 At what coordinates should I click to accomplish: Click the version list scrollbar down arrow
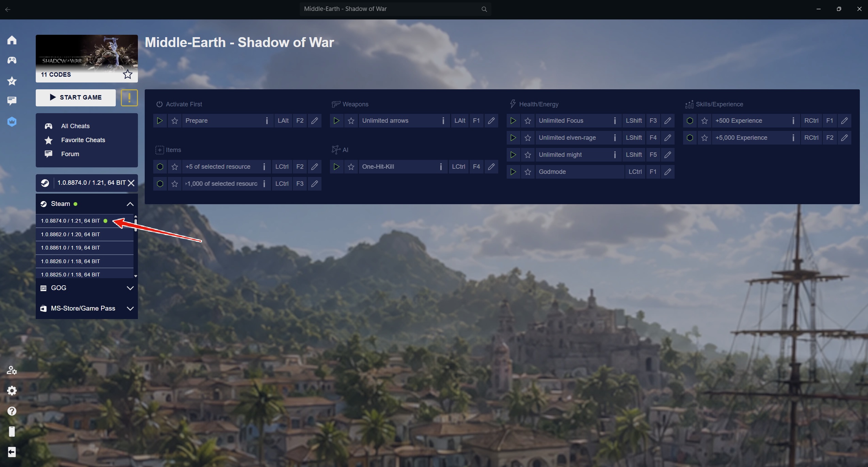[136, 276]
